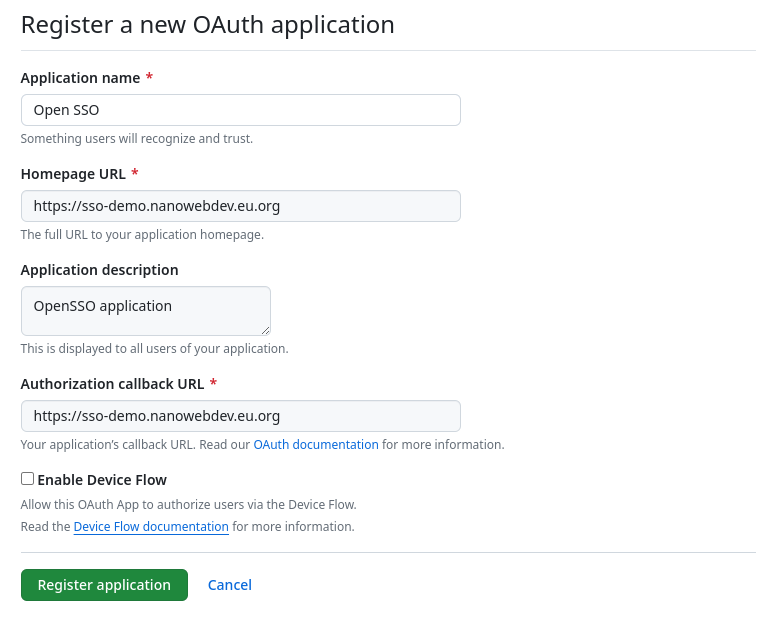This screenshot has height=624, width=772.
Task: Click the description textarea resize handle
Action: [x=265, y=330]
